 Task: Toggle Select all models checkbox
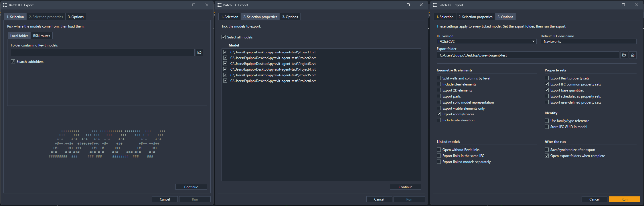click(224, 37)
